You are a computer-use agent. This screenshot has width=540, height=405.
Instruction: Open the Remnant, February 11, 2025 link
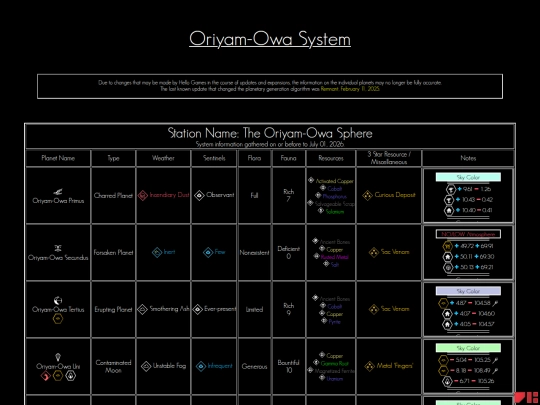click(350, 89)
